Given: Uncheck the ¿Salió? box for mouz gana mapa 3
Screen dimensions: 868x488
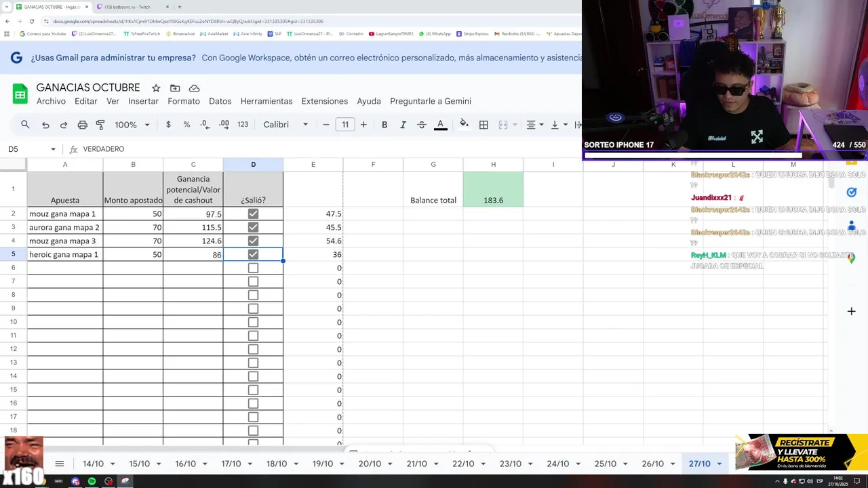Looking at the screenshot, I should (x=253, y=241).
